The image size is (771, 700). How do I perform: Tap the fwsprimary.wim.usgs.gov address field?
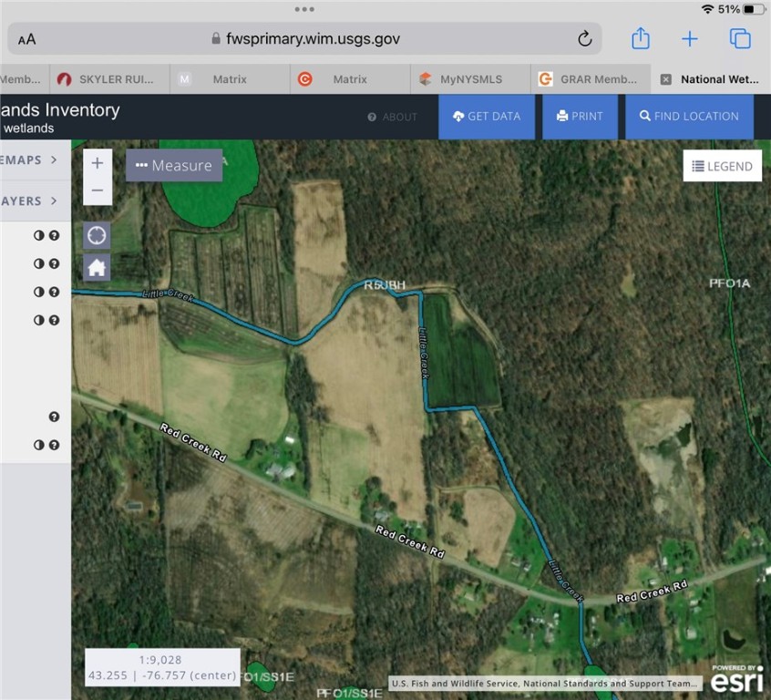point(305,38)
